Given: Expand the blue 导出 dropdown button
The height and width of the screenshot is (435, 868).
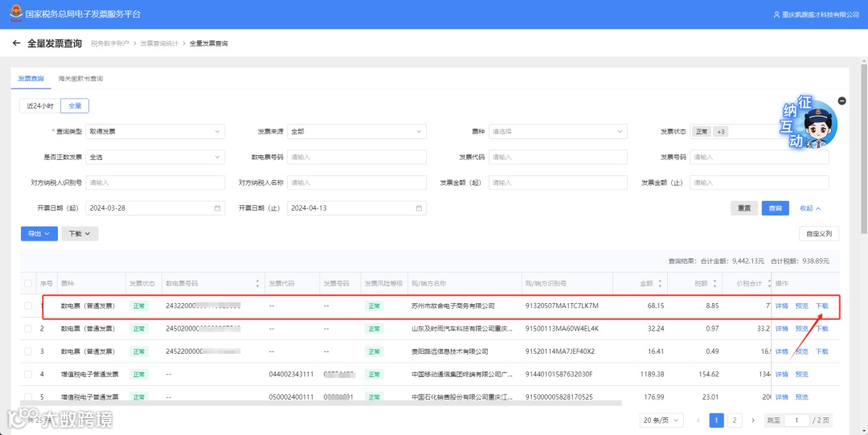Looking at the screenshot, I should pyautogui.click(x=39, y=234).
